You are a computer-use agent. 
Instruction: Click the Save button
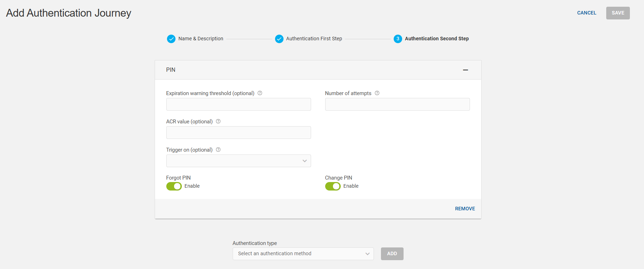click(x=618, y=13)
